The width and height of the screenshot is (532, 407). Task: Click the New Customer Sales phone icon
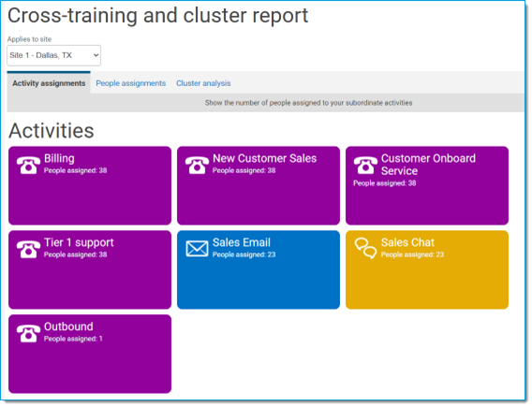(197, 166)
